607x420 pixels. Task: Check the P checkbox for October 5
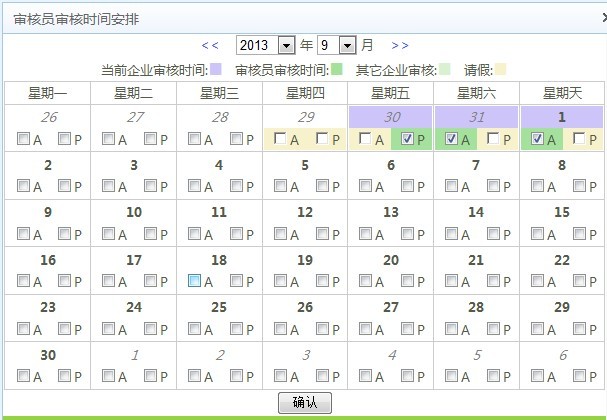[x=493, y=375]
